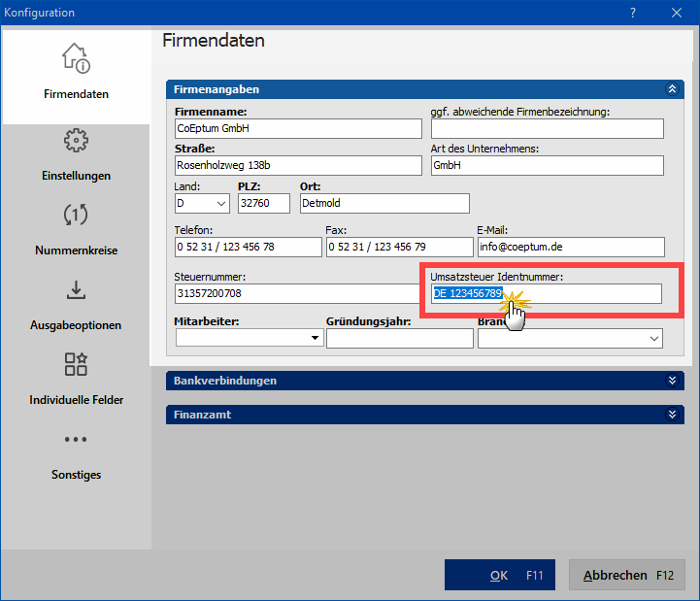Image resolution: width=700 pixels, height=601 pixels.
Task: Click the Ort field Detmold
Action: click(x=384, y=204)
